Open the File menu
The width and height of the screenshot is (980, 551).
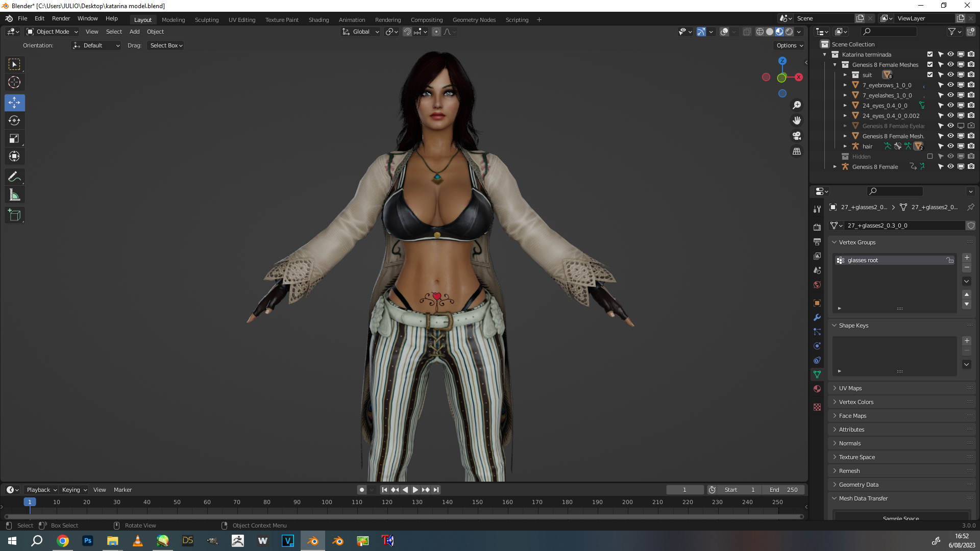point(22,18)
